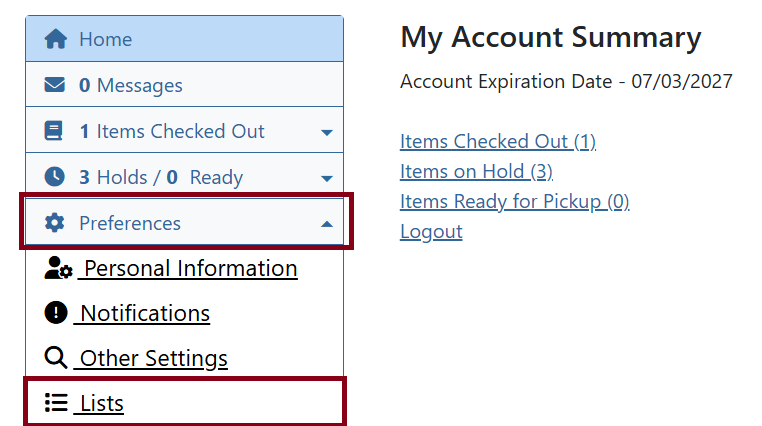The width and height of the screenshot is (762, 426).
Task: Click the Messages envelope icon
Action: point(54,85)
